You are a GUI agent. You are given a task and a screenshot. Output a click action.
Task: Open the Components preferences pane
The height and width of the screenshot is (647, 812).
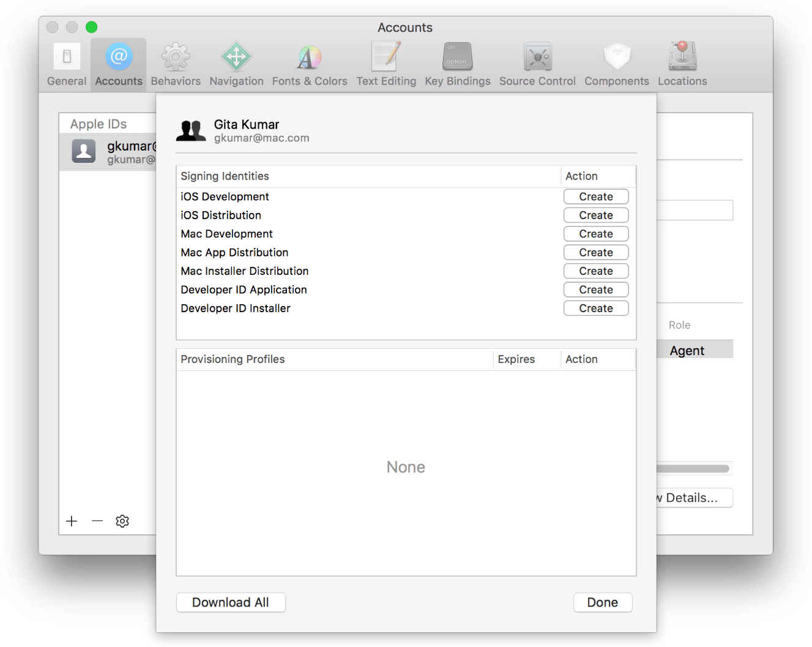coord(616,63)
